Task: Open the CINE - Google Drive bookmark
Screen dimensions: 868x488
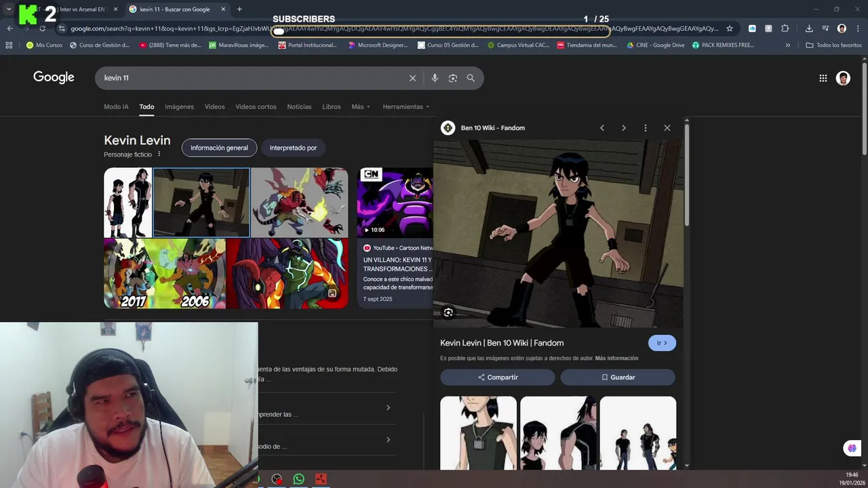Action: [x=655, y=45]
